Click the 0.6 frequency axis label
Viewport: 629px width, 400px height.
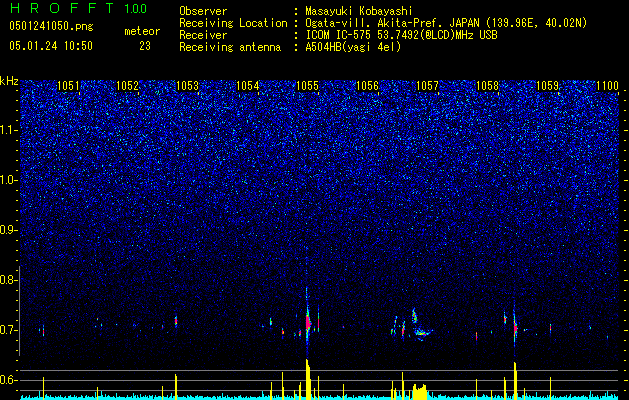9,380
